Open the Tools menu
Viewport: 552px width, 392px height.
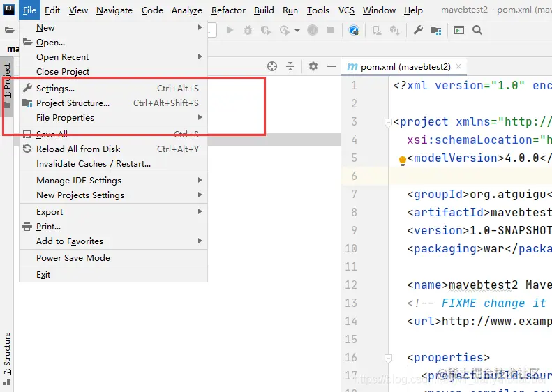[318, 10]
